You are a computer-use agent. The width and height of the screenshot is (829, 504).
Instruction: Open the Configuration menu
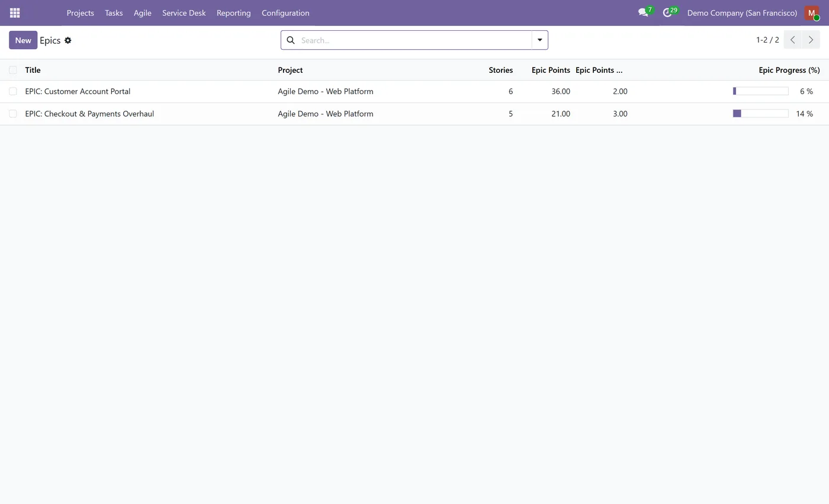pyautogui.click(x=285, y=12)
